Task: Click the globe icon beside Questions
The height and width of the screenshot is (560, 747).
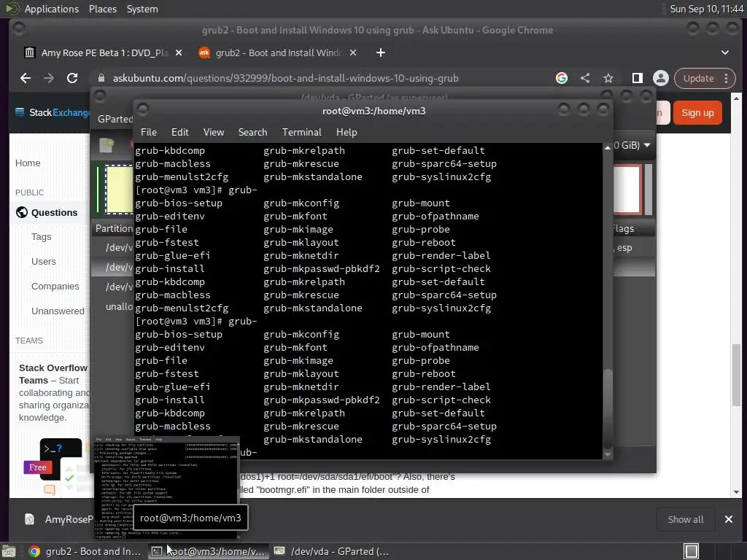Action: click(21, 212)
